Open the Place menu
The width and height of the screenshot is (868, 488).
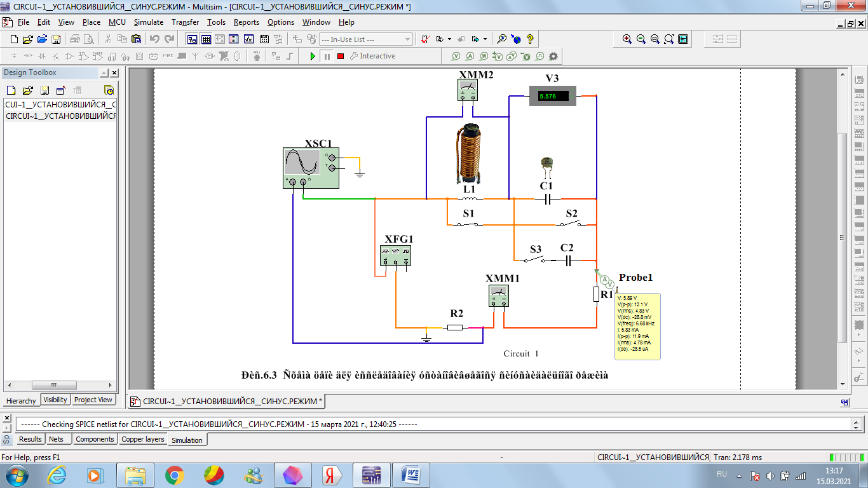[92, 22]
